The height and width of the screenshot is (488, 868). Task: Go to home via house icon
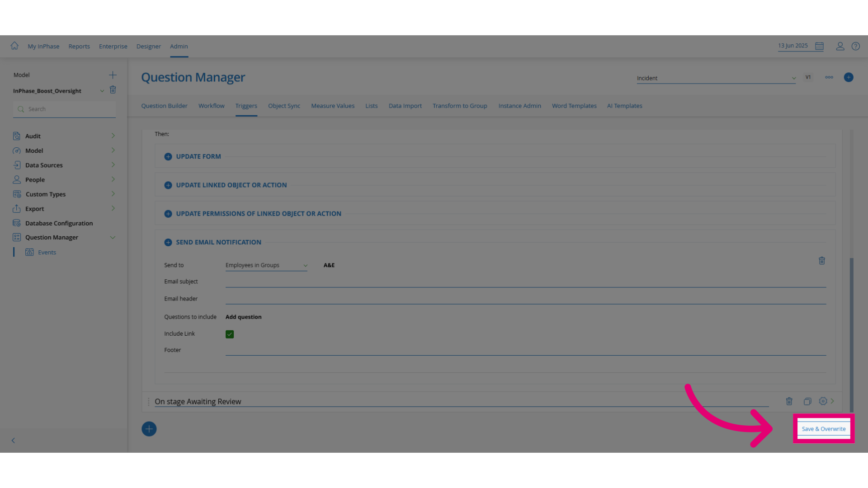[14, 46]
